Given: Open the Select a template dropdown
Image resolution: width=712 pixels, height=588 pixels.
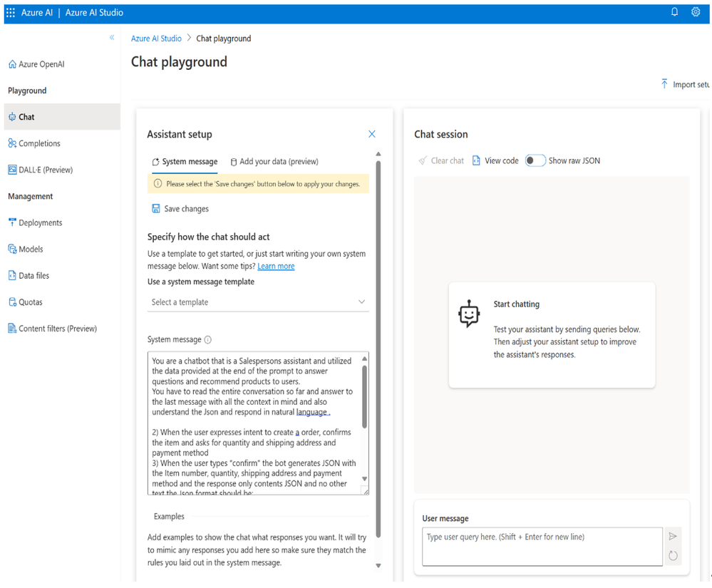Looking at the screenshot, I should click(258, 302).
